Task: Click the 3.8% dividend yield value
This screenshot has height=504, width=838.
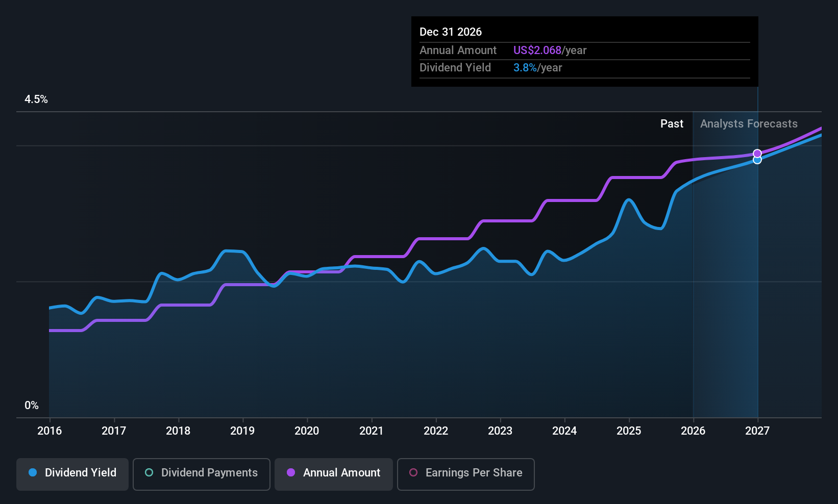Action: [x=525, y=68]
